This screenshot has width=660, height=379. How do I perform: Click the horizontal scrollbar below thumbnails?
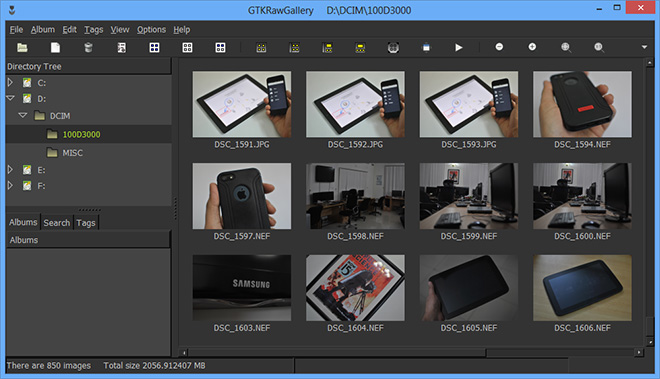click(x=411, y=352)
